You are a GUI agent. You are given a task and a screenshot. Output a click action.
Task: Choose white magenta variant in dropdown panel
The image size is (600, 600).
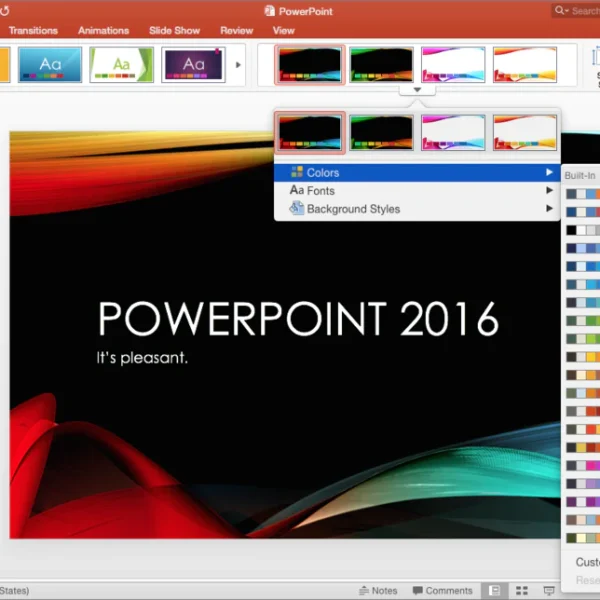(x=453, y=132)
